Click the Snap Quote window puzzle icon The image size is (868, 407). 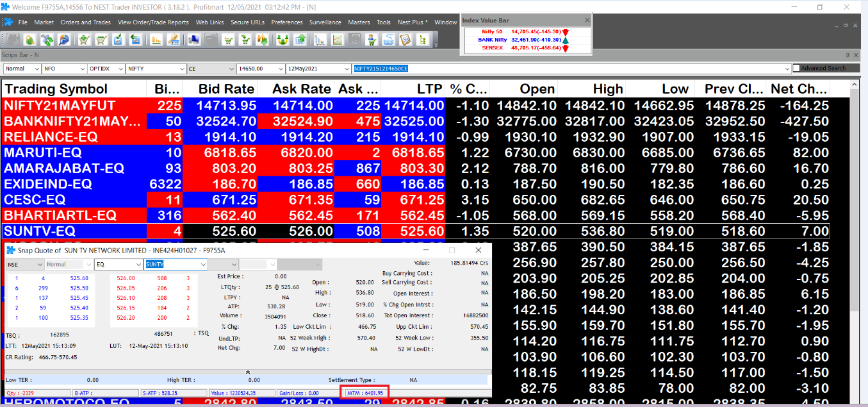coord(10,250)
